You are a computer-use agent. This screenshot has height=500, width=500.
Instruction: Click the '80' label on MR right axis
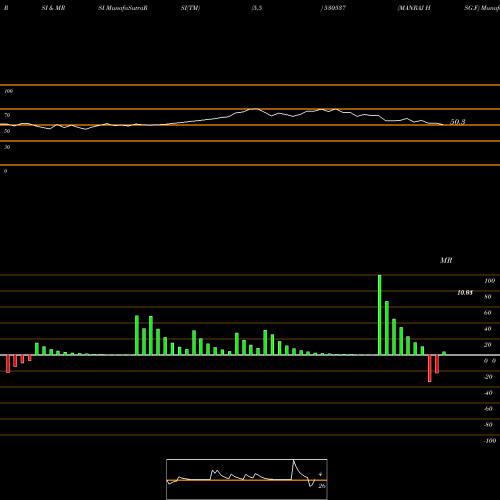tap(488, 297)
